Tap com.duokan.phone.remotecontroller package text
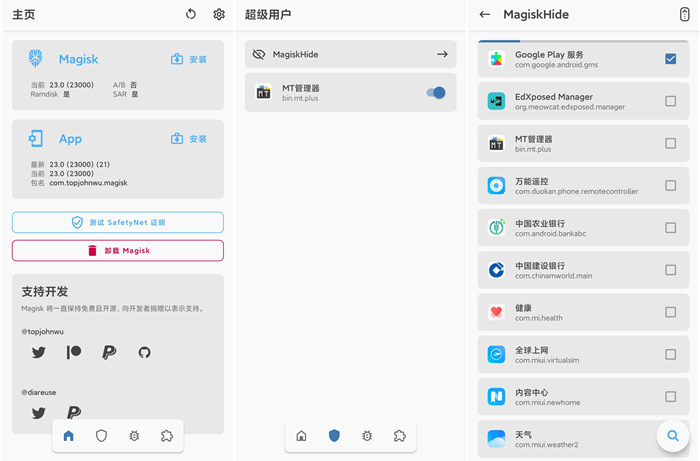 click(x=576, y=191)
